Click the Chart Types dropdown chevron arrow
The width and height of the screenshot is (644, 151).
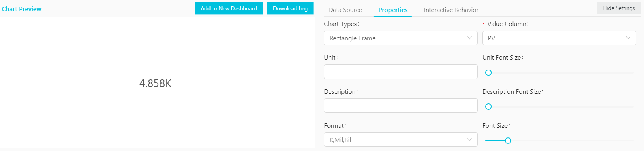tap(469, 38)
